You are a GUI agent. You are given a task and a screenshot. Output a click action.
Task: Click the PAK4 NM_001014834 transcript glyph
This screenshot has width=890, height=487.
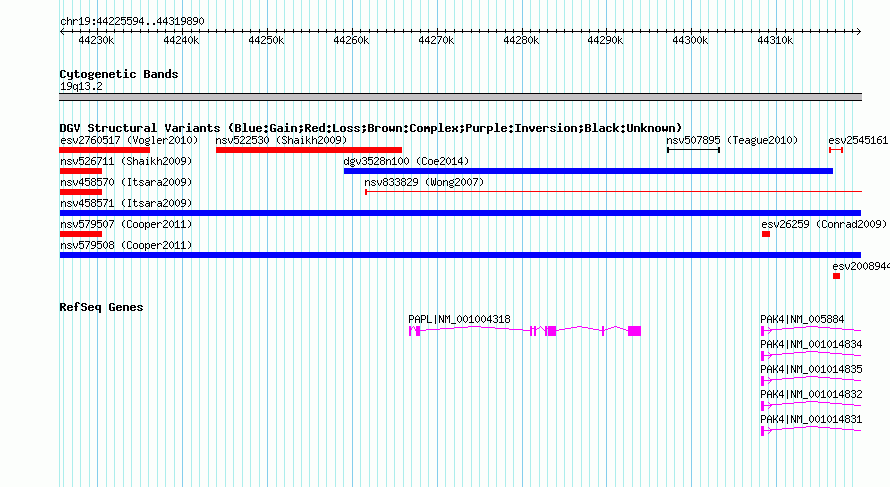click(811, 356)
